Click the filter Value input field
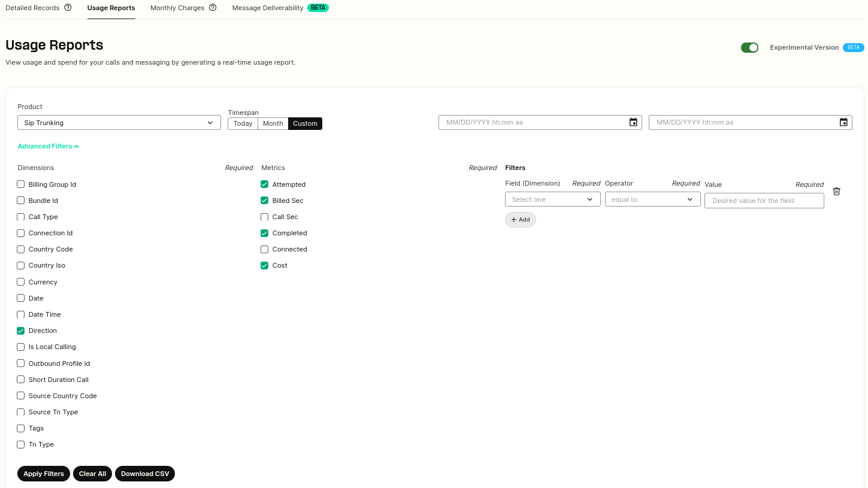Viewport: 868px width, 488px height. point(764,201)
